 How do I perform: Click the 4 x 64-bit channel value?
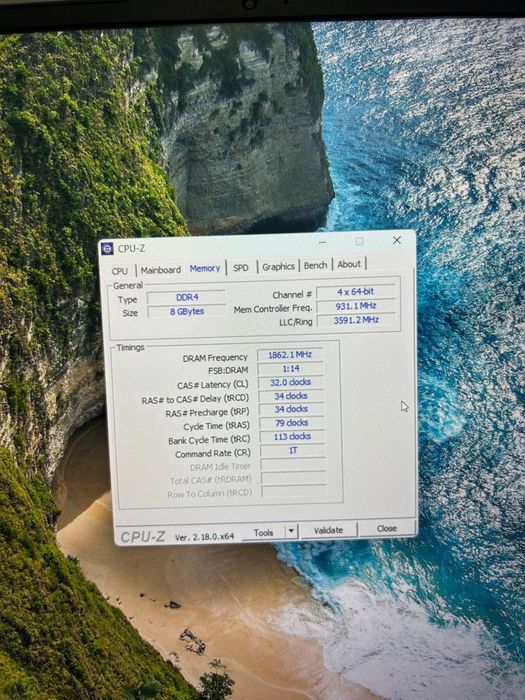(355, 292)
